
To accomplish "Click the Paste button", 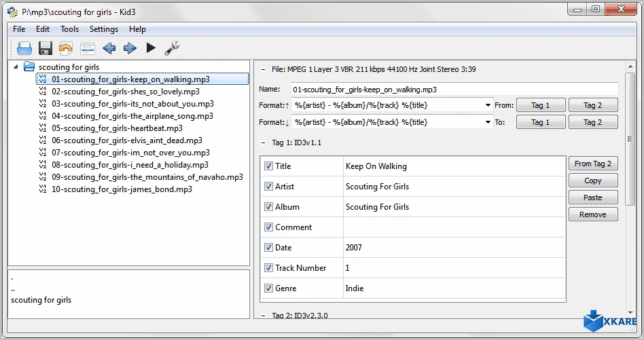I will (x=593, y=197).
